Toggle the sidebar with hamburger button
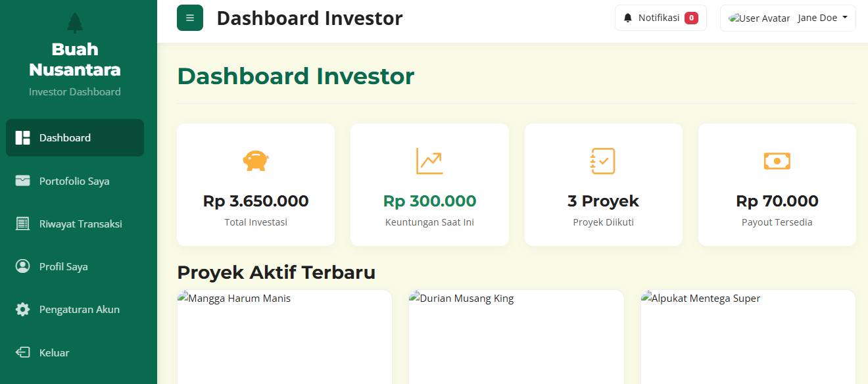This screenshot has height=384, width=868. (190, 18)
